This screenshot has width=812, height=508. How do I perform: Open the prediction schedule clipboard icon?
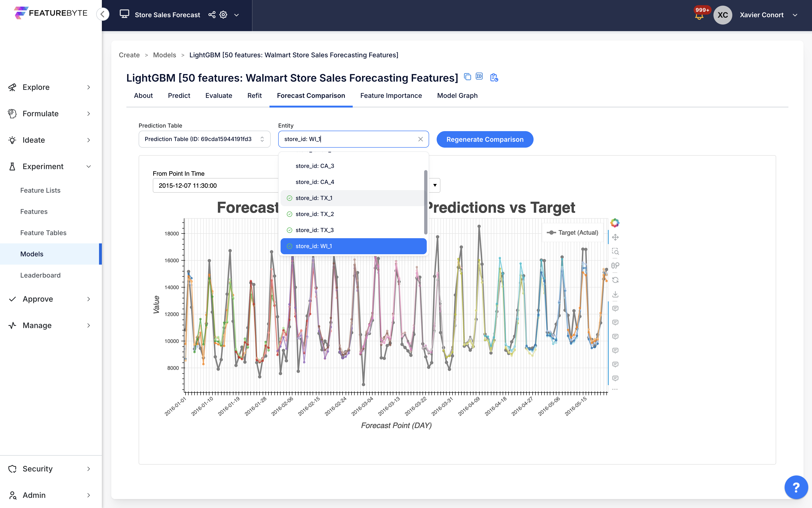[x=494, y=77]
